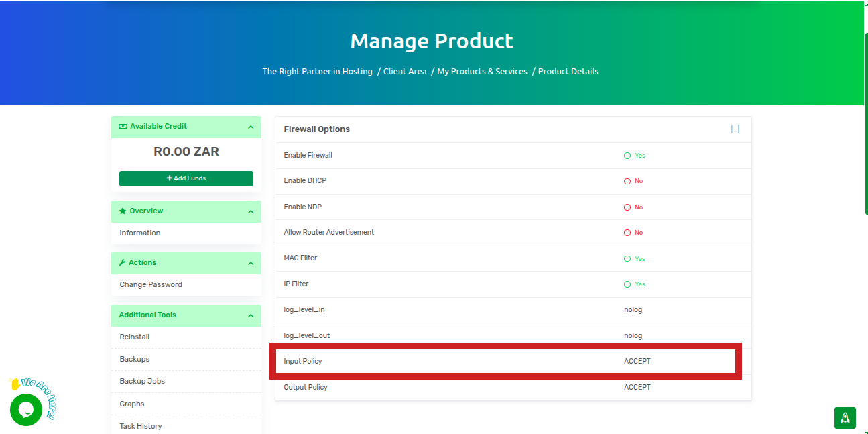Click the page vertical scrollbar
The height and width of the screenshot is (434, 868).
[865, 121]
